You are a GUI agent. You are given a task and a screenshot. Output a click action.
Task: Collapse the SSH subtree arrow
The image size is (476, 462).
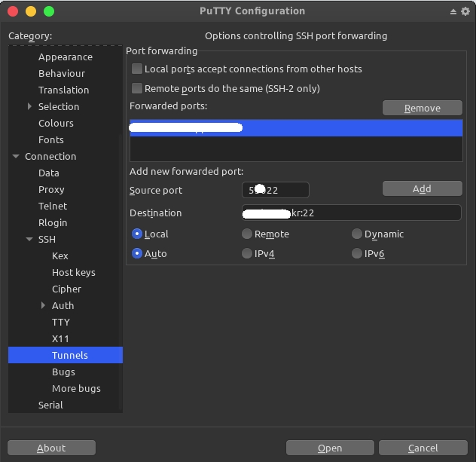pos(29,239)
